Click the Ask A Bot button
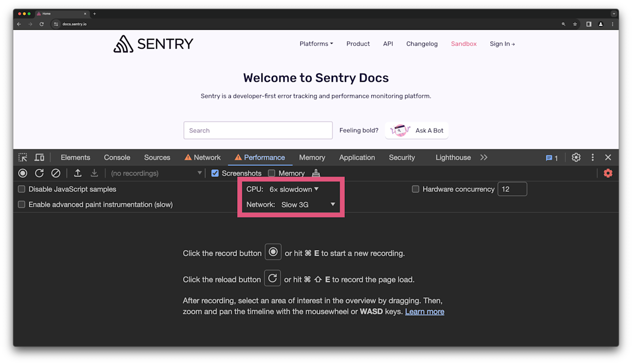Screen dimensions: 632x364 tap(417, 130)
